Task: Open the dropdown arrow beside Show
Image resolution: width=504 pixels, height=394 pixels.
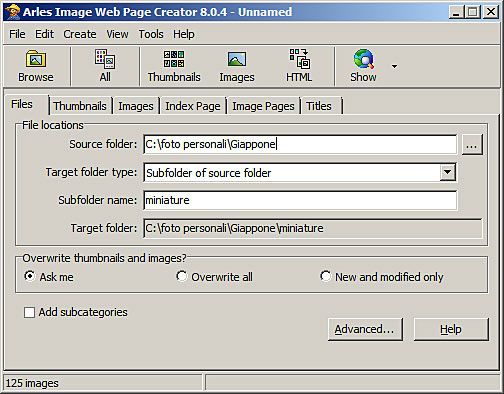Action: [394, 66]
